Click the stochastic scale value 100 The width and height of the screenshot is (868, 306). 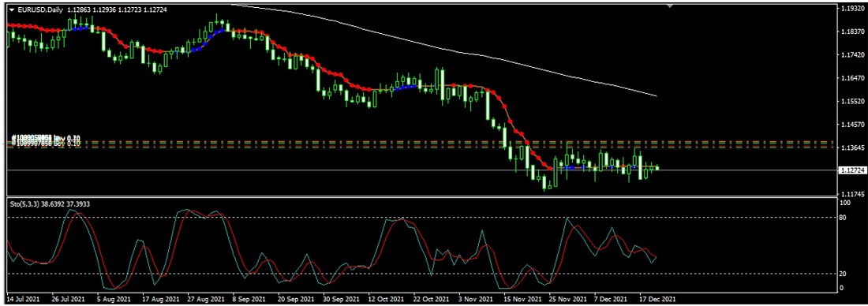tap(845, 203)
